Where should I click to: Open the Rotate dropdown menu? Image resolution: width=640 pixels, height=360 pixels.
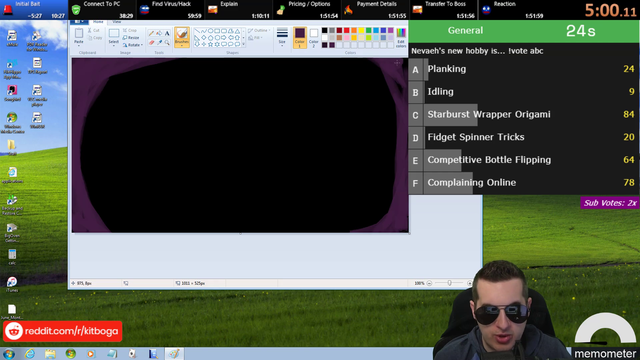(133, 44)
